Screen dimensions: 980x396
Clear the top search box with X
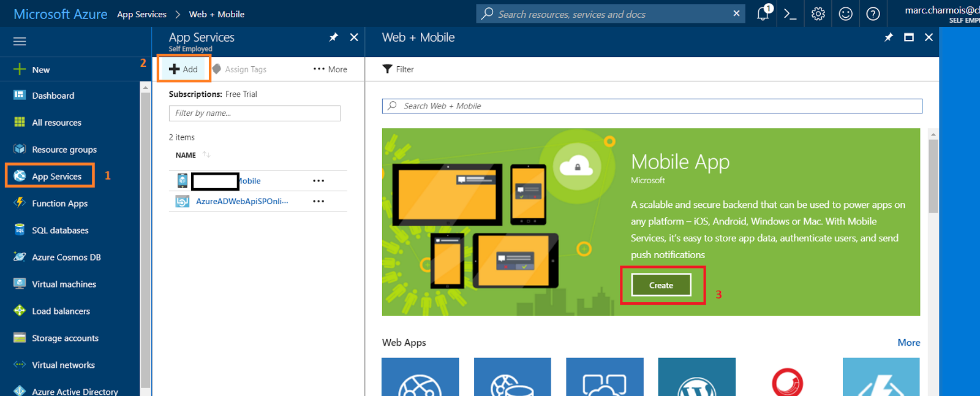click(x=736, y=13)
